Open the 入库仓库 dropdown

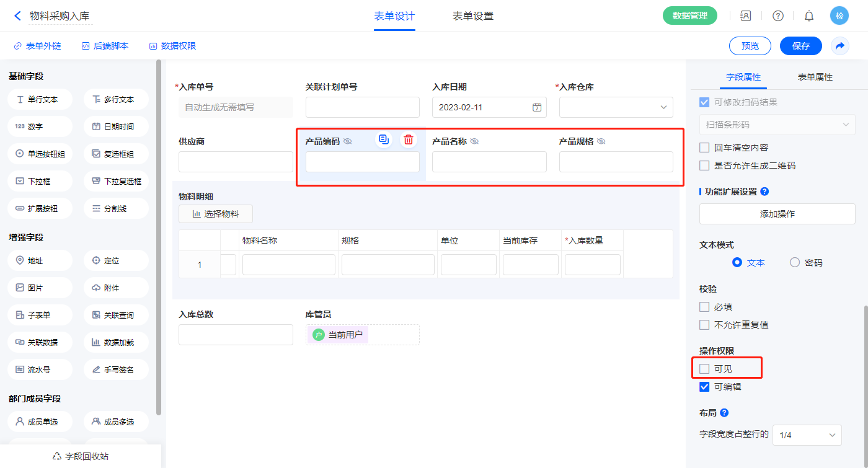tap(616, 107)
